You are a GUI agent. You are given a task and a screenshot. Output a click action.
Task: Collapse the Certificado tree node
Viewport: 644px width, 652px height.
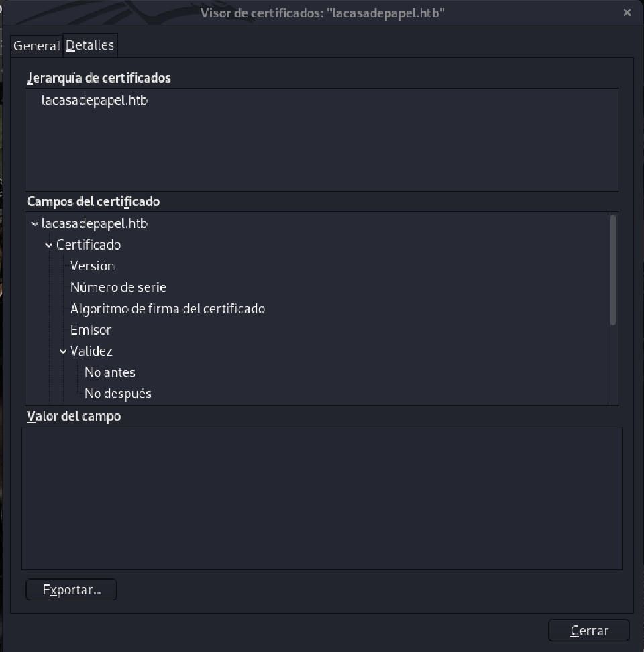[48, 244]
